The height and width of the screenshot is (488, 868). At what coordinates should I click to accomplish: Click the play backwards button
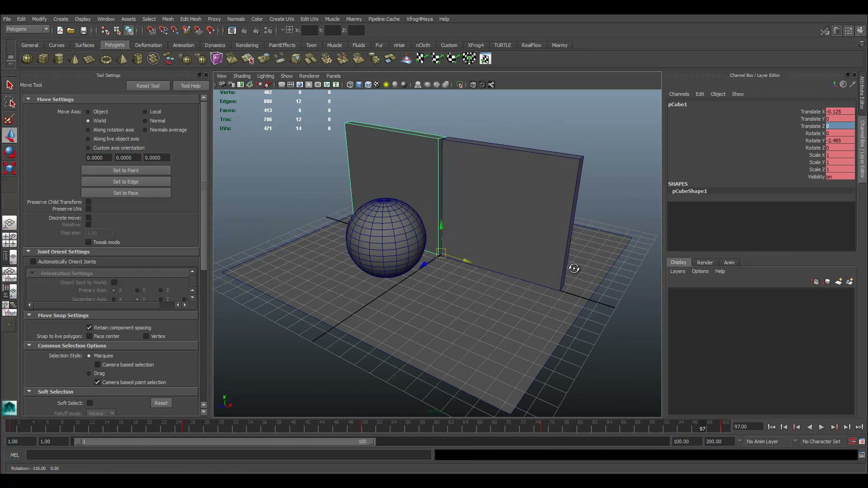click(x=809, y=427)
